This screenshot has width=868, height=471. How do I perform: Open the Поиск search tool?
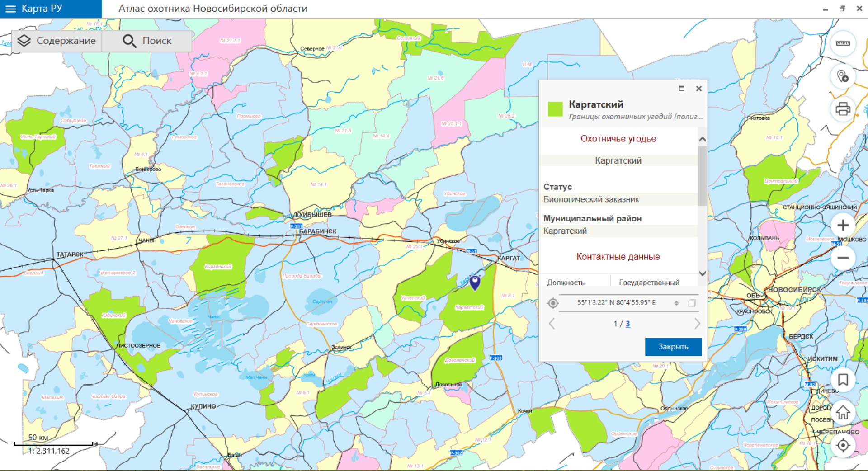tap(147, 41)
